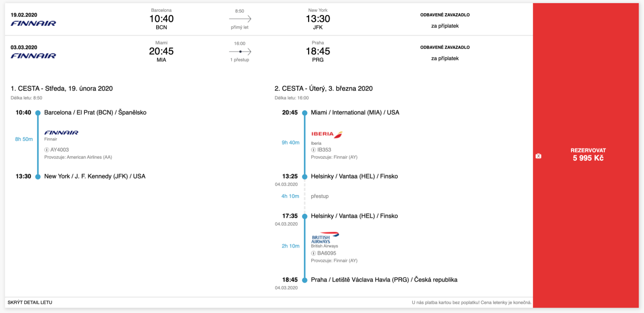Select the Barcelona 10:40 departure timeline point
Screen dimensions: 644x313
pos(38,113)
